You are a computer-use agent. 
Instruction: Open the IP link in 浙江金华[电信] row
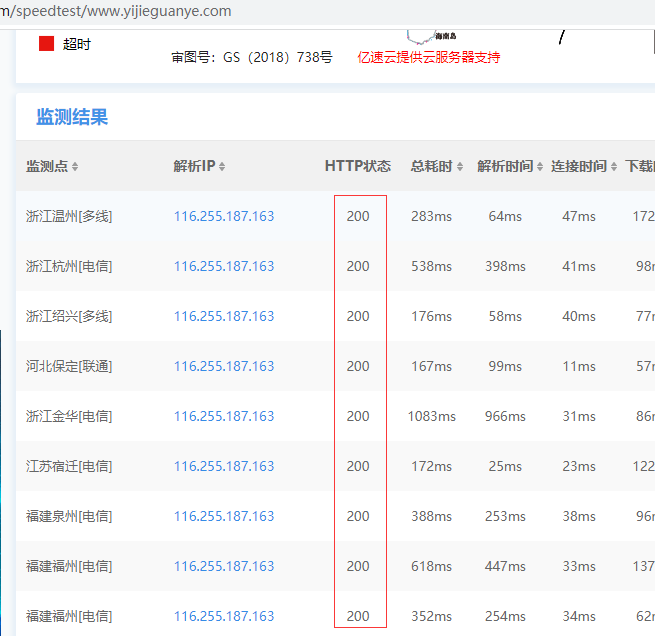pyautogui.click(x=224, y=416)
